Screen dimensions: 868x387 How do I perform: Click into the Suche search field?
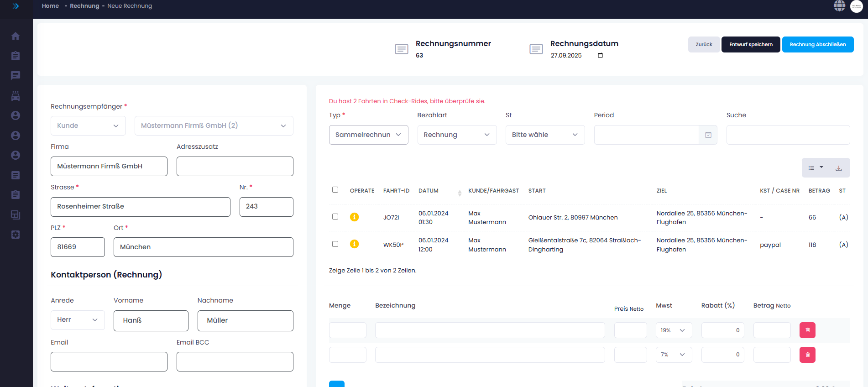click(788, 135)
